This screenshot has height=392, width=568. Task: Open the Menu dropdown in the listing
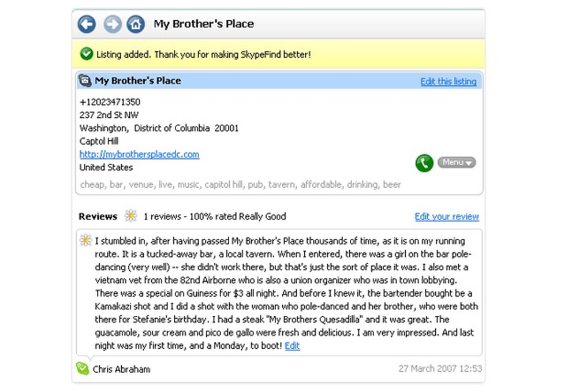[457, 163]
